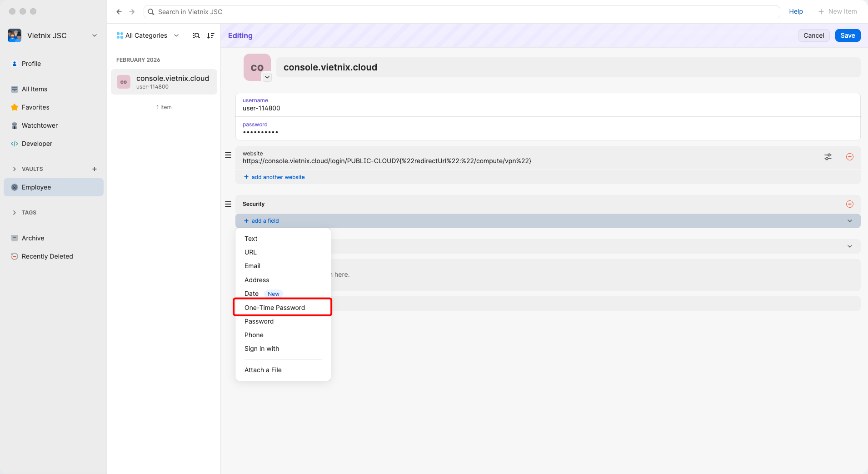The width and height of the screenshot is (868, 474).
Task: Open the icon chooser chevron under CO avatar
Action: pyautogui.click(x=267, y=77)
